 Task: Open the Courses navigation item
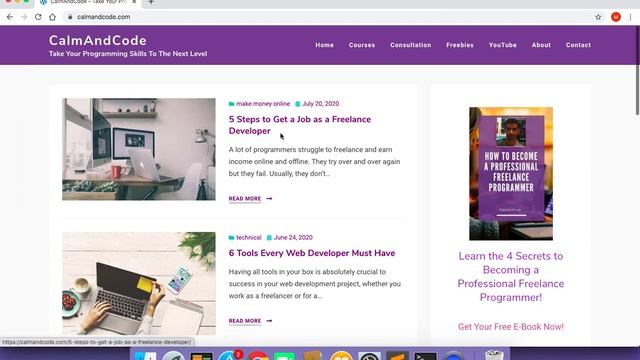362,45
